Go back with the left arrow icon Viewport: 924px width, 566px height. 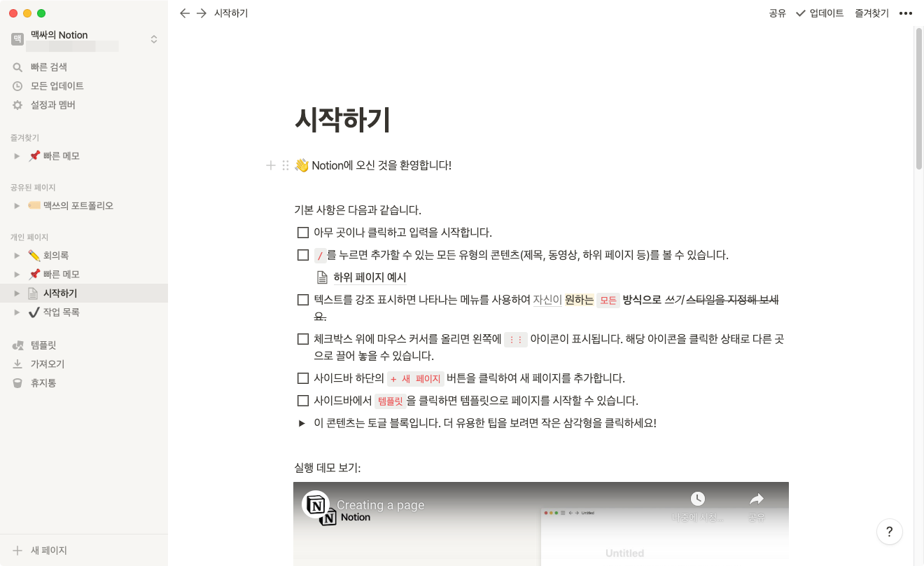[185, 13]
